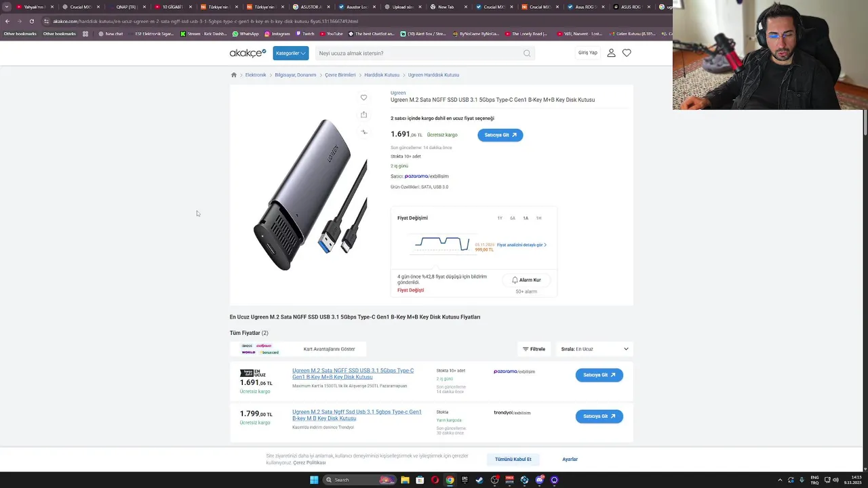
Task: Click the akakçe logo
Action: [x=248, y=53]
